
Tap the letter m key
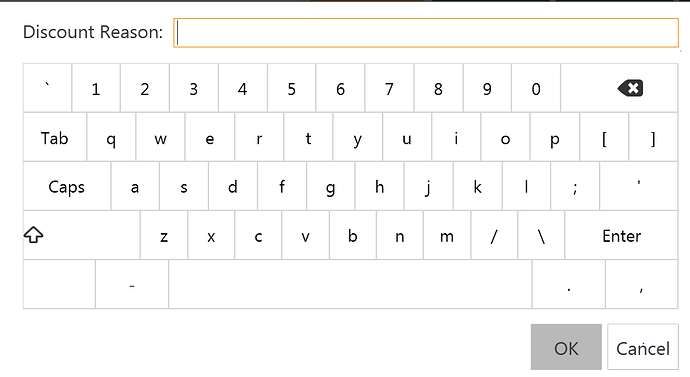pos(447,235)
